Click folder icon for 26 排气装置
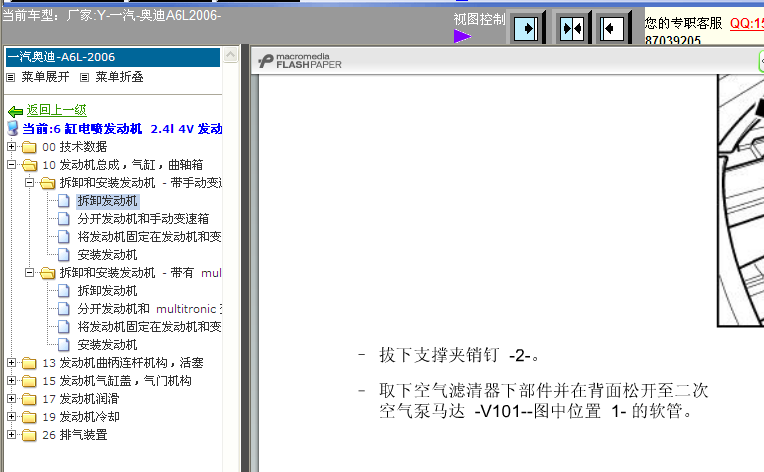Image resolution: width=764 pixels, height=472 pixels. tap(29, 435)
